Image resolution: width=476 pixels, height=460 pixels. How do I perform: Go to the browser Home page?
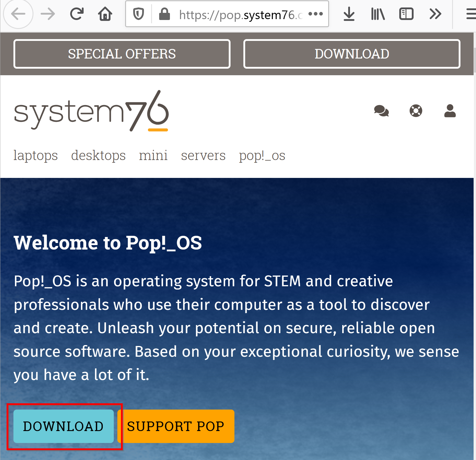(x=105, y=14)
